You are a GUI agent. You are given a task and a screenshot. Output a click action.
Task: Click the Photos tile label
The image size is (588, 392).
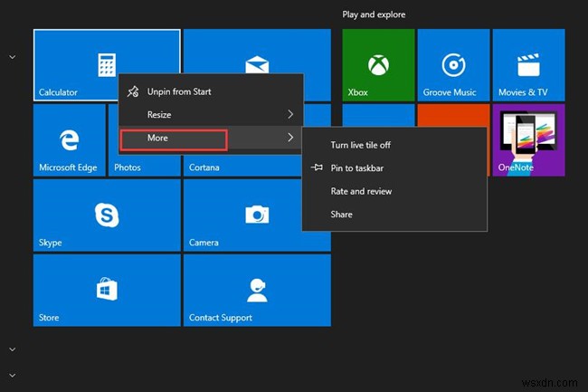click(x=128, y=167)
